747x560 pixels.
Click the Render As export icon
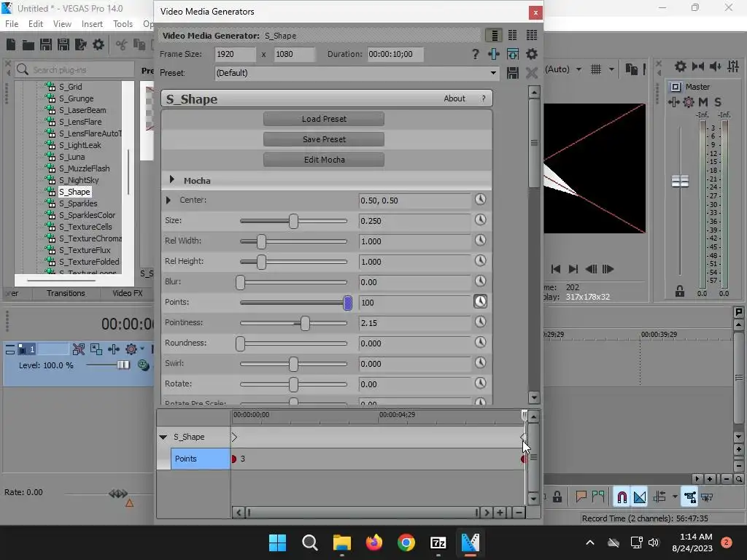pos(80,44)
